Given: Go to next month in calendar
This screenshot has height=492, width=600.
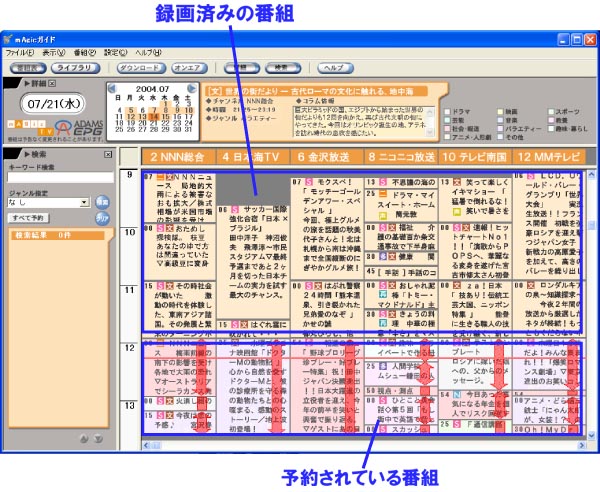Looking at the screenshot, I should pyautogui.click(x=193, y=89).
